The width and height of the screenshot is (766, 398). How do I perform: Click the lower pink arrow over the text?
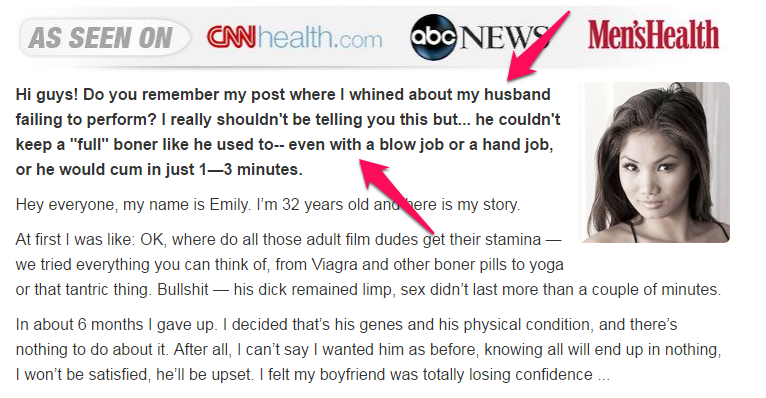coord(397,196)
